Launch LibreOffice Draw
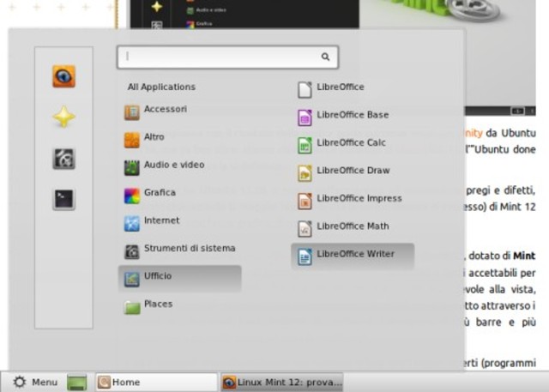Viewport: 549px width, 392px height. (x=353, y=173)
